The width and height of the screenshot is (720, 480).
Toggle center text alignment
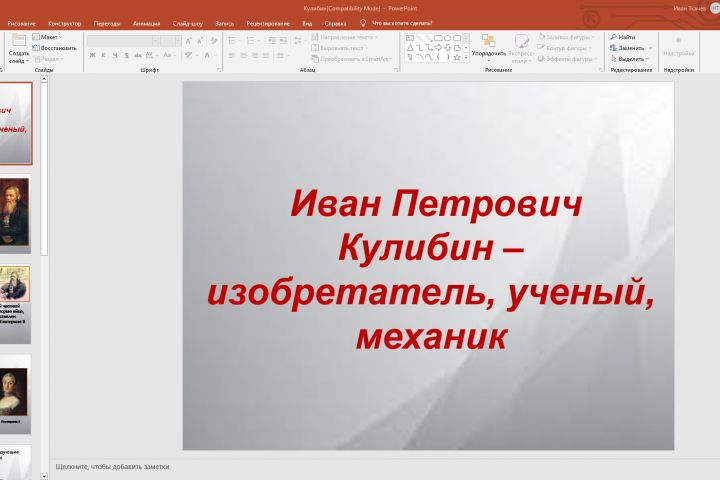243,56
